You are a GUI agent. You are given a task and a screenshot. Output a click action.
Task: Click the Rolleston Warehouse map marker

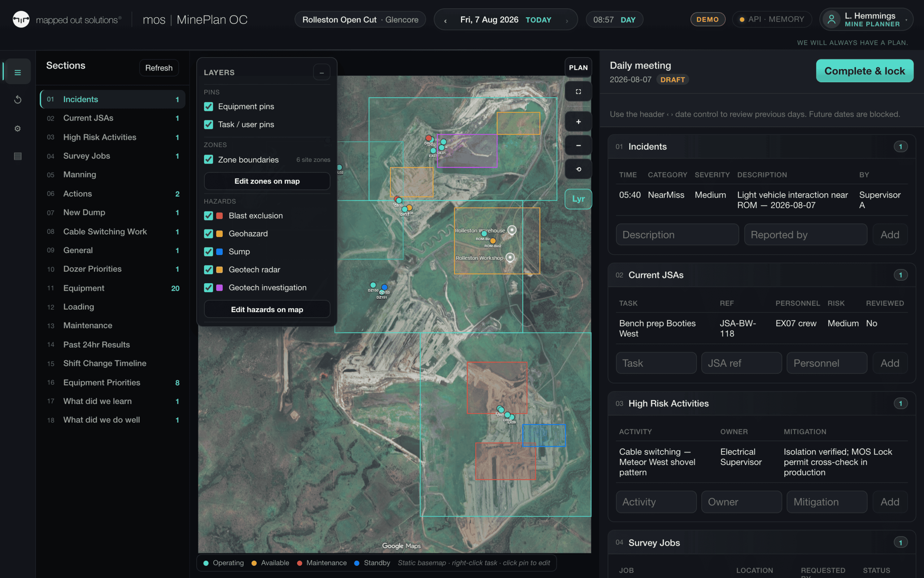click(x=512, y=230)
